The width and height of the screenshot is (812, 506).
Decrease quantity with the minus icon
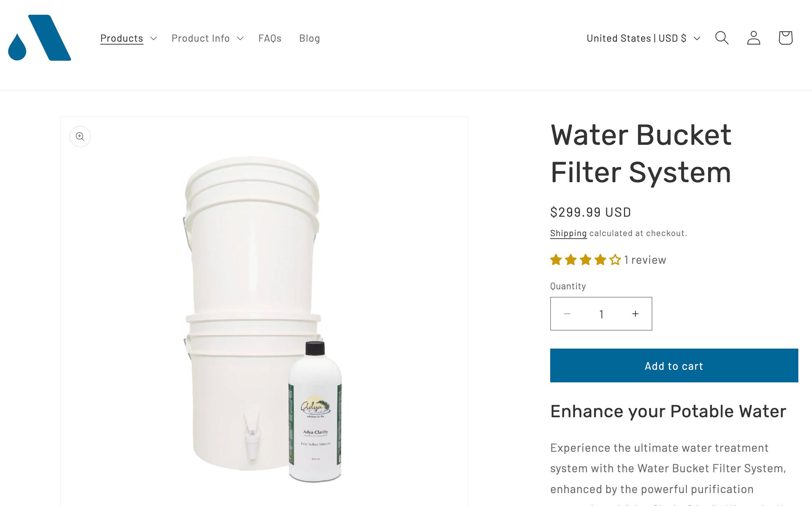(x=567, y=314)
